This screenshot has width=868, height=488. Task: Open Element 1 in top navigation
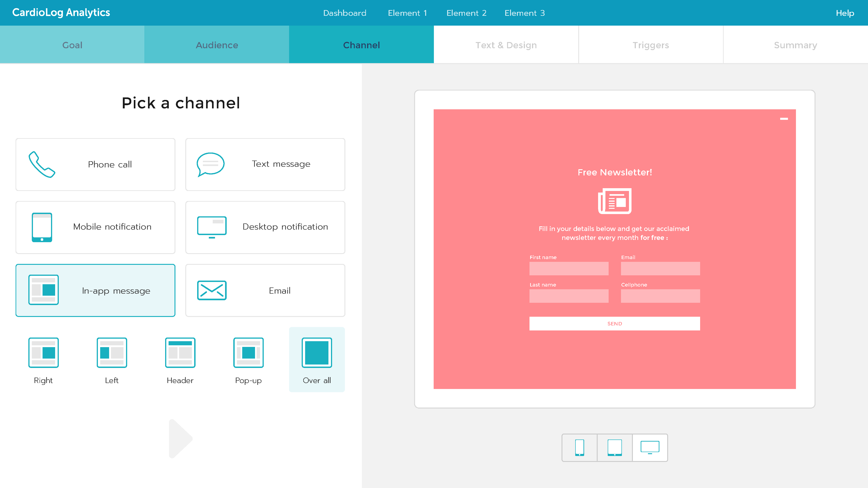(x=407, y=13)
